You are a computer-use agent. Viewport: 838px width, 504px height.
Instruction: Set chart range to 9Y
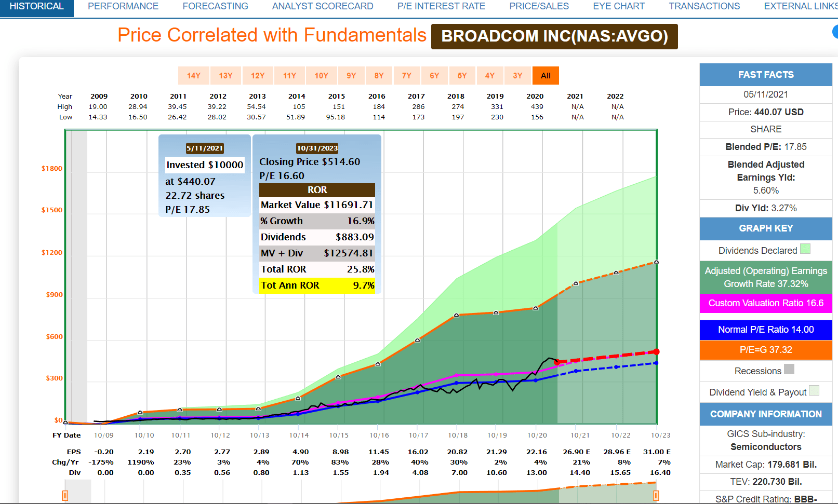pos(352,76)
